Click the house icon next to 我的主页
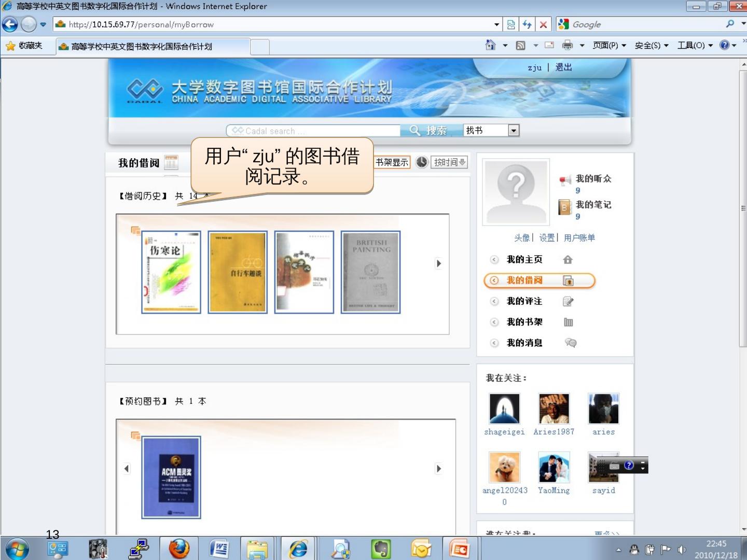The width and height of the screenshot is (747, 560). pyautogui.click(x=568, y=260)
